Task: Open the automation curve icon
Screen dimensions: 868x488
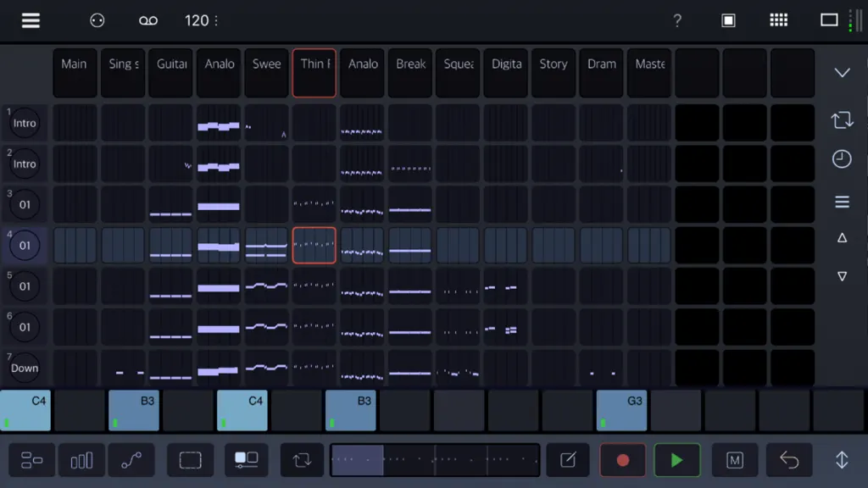Action: pos(131,460)
